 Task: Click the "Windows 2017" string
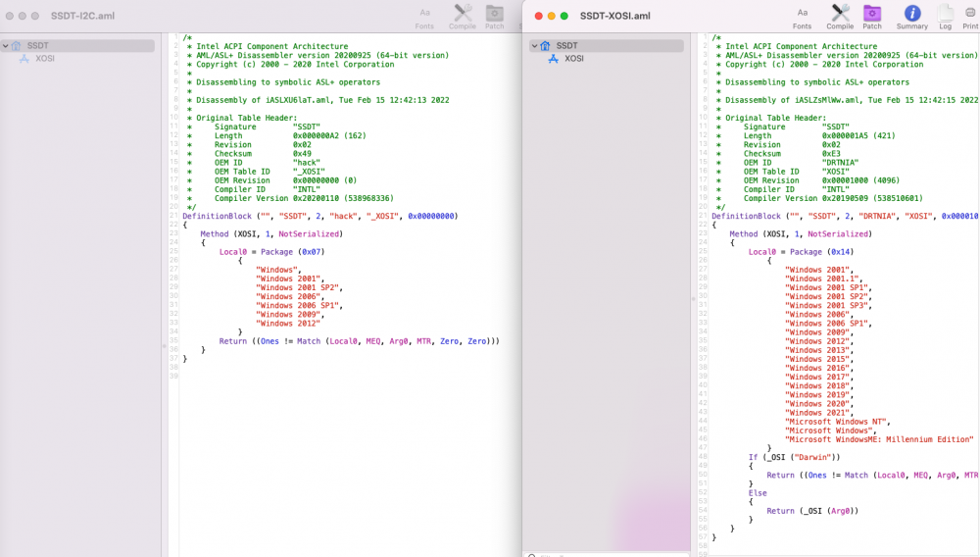pyautogui.click(x=817, y=377)
